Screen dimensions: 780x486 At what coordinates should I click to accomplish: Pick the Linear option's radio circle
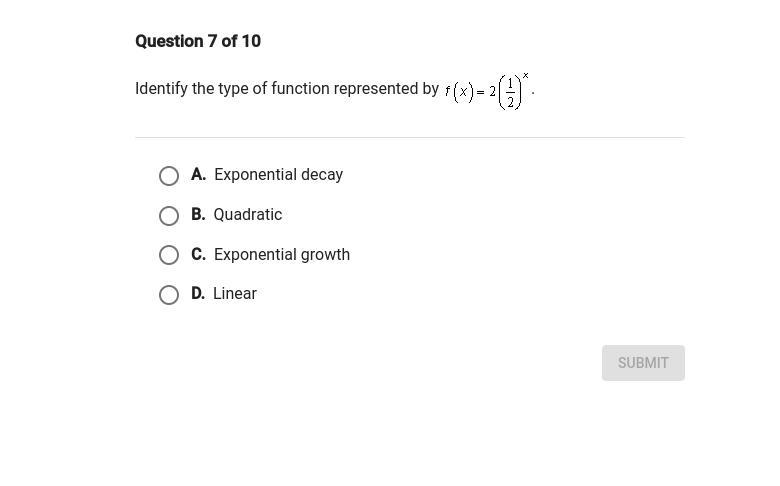tap(169, 294)
